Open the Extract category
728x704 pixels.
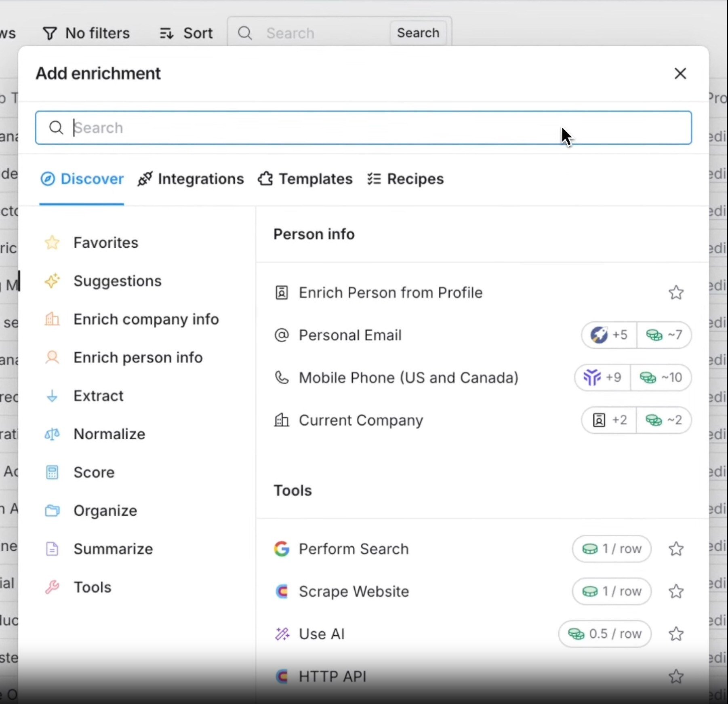click(98, 396)
